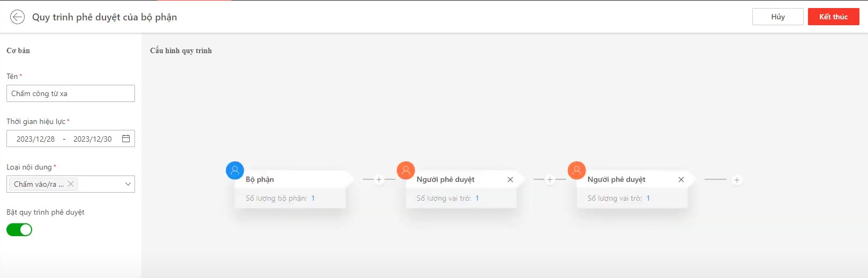This screenshot has width=868, height=278.
Task: Open the Số lượng bộ phận count link
Action: coord(313,198)
